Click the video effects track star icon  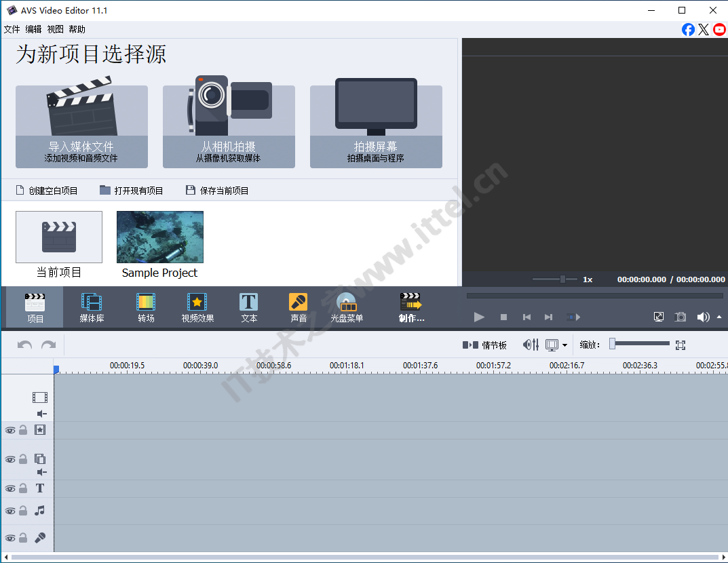click(40, 430)
